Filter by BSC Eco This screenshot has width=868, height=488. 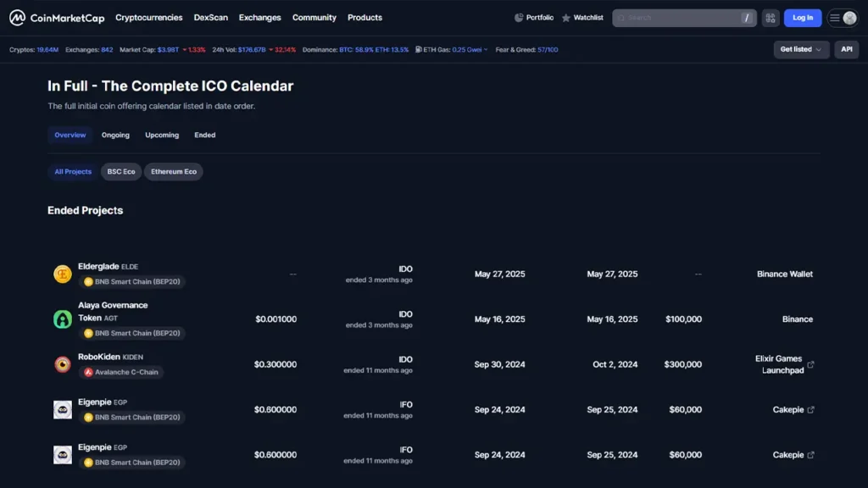(x=121, y=171)
